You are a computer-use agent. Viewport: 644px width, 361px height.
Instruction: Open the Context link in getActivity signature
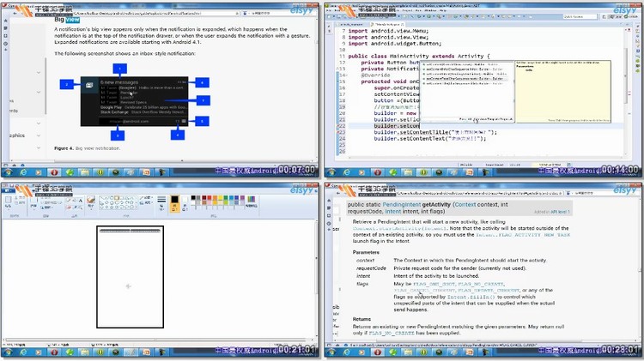(465, 204)
